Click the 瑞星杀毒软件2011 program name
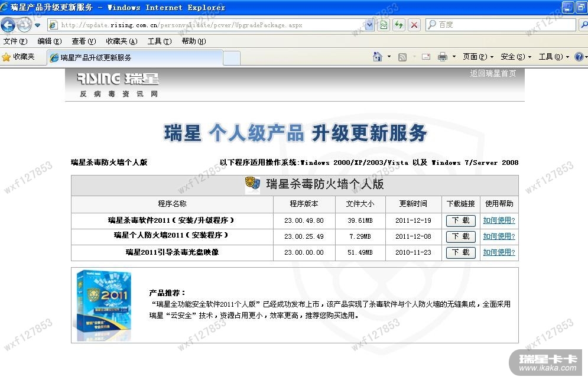Viewport: 588px width, 380px height. (171, 220)
